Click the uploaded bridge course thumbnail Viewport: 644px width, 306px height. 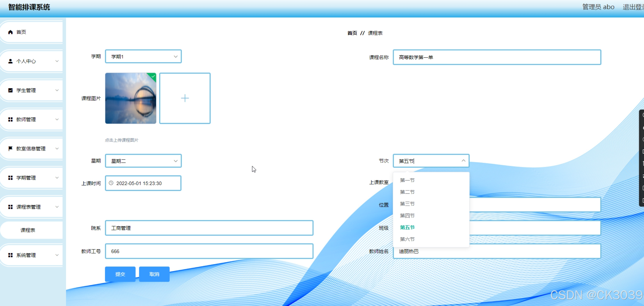coord(131,98)
